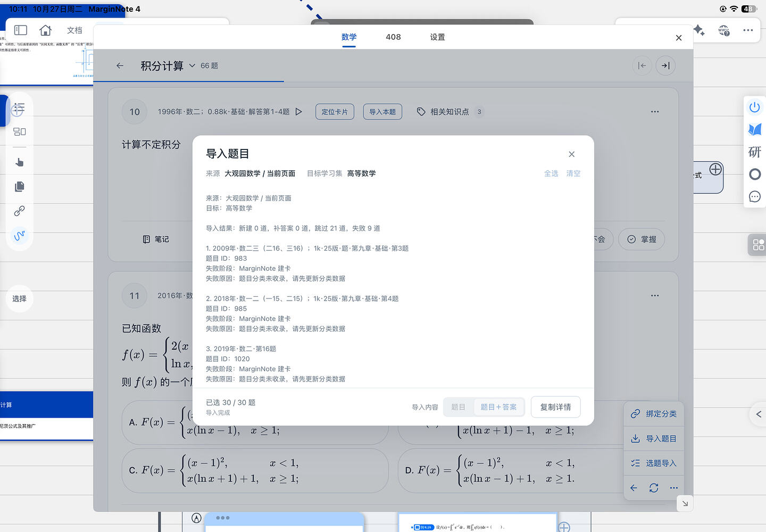Open question 10 more options menu
Viewport: 766px width, 532px height.
(x=655, y=112)
